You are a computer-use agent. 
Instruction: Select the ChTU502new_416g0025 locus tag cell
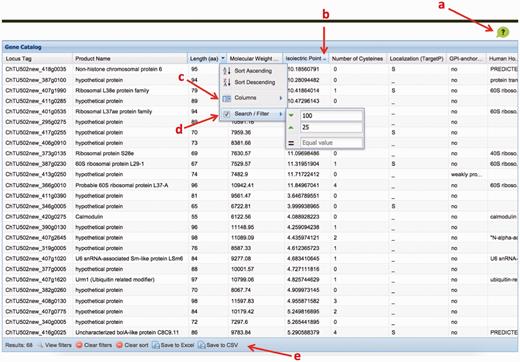[x=36, y=332]
